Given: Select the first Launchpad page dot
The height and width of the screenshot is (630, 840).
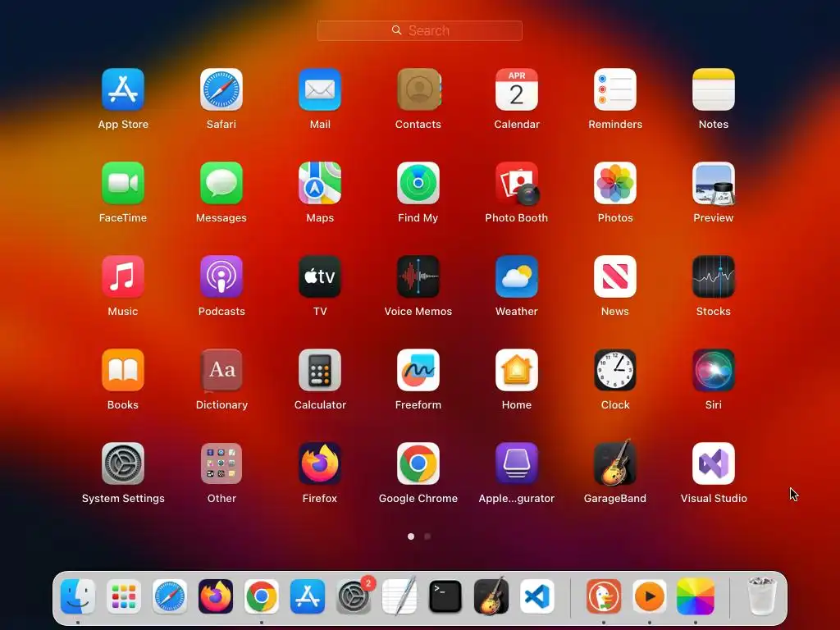Looking at the screenshot, I should click(x=411, y=536).
